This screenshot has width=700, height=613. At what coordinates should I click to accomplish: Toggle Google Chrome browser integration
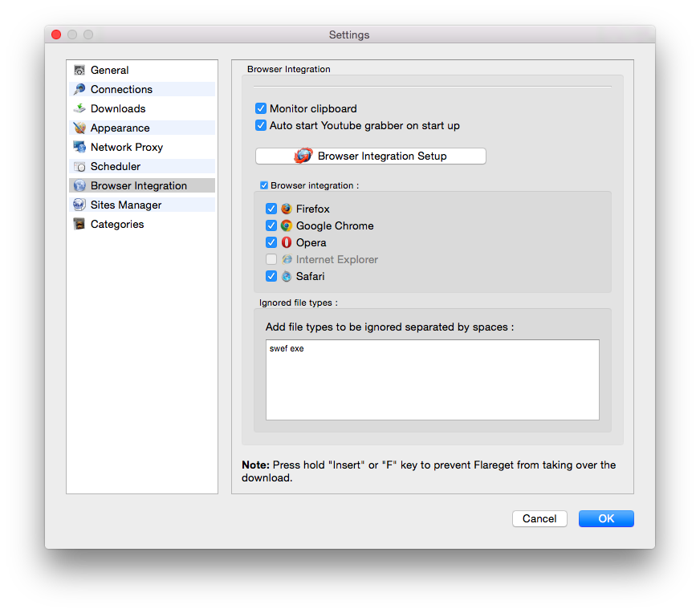coord(271,225)
